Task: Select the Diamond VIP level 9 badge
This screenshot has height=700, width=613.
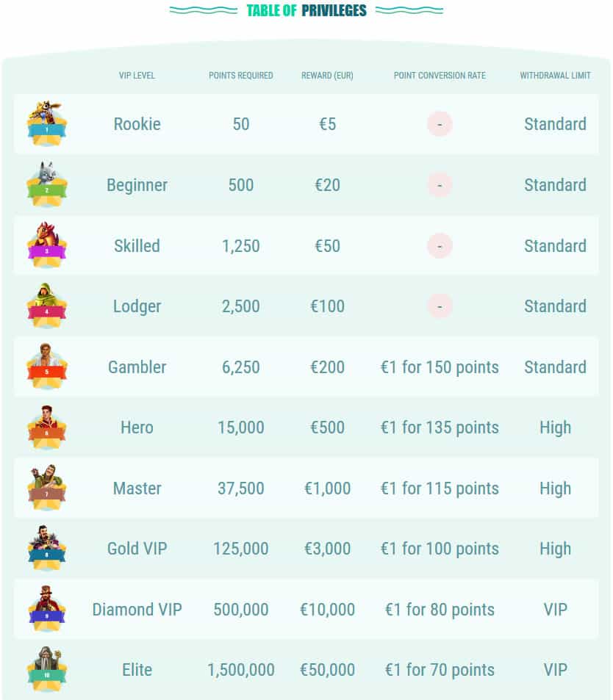Action: (x=47, y=609)
